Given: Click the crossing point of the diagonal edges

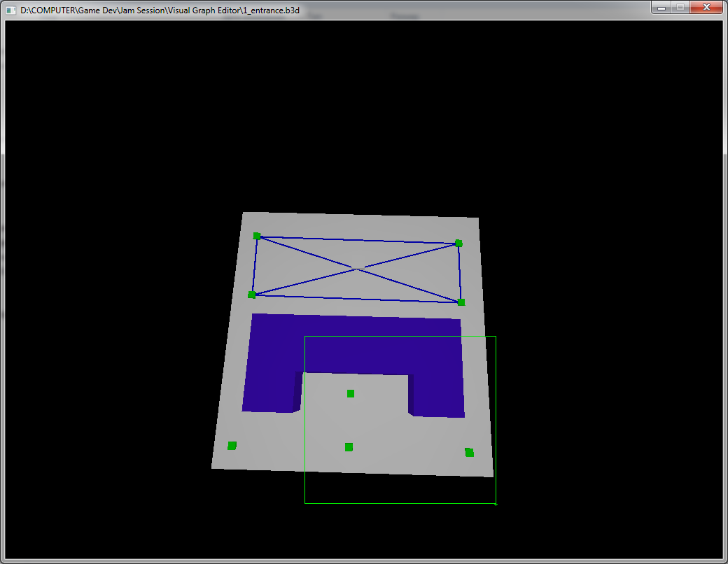Looking at the screenshot, I should pyautogui.click(x=358, y=267).
